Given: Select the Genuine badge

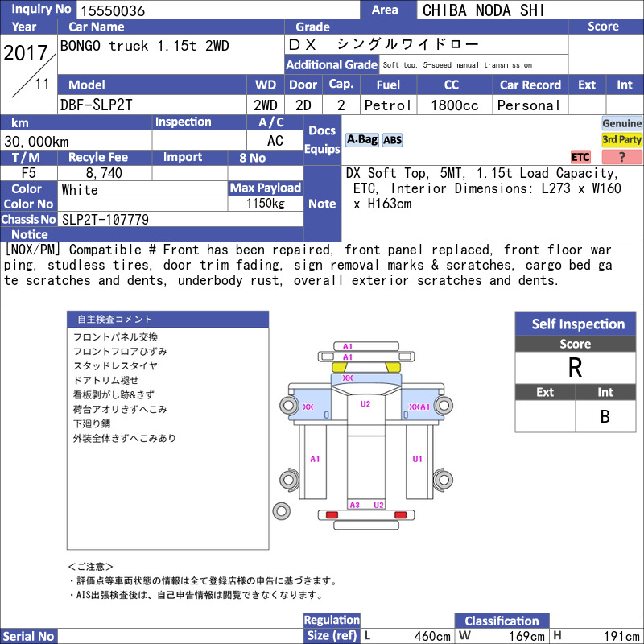Looking at the screenshot, I should coord(621,123).
